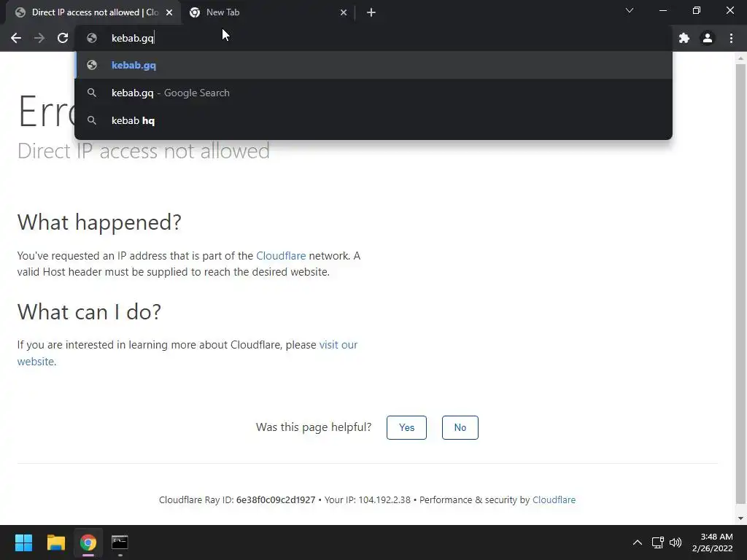Reload the current page
The image size is (747, 560).
coord(63,38)
